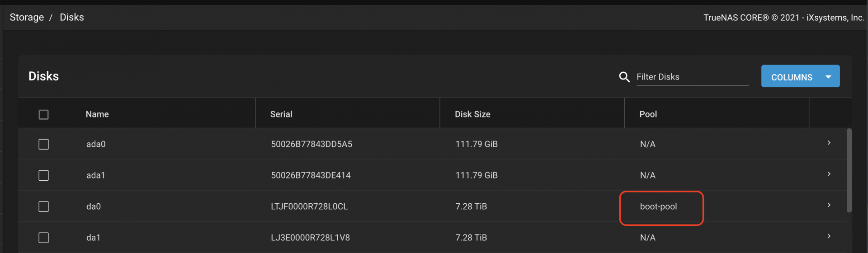Viewport: 868px width, 253px height.
Task: Sort by the Disk Size column header
Action: (x=472, y=114)
